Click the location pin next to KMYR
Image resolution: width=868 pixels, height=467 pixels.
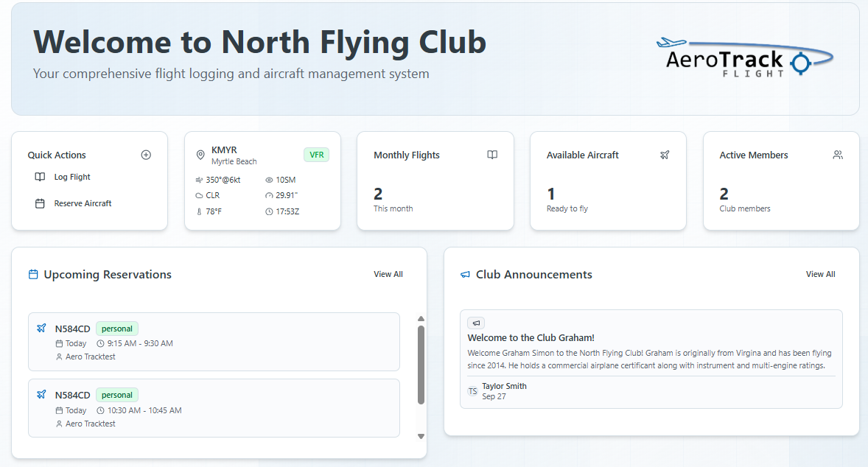point(200,155)
